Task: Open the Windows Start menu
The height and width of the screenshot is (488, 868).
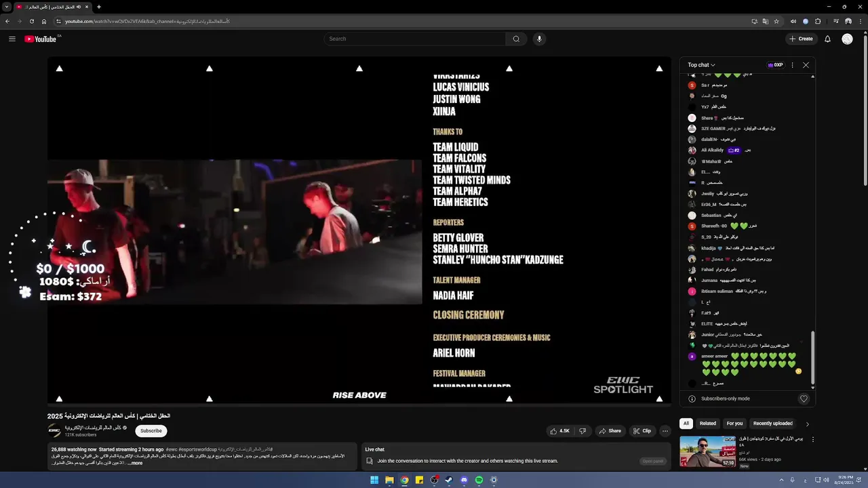Action: (374, 480)
